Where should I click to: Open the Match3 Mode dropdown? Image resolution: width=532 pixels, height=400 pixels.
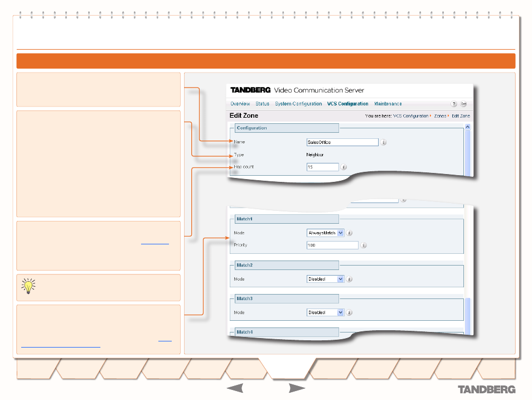coord(325,312)
